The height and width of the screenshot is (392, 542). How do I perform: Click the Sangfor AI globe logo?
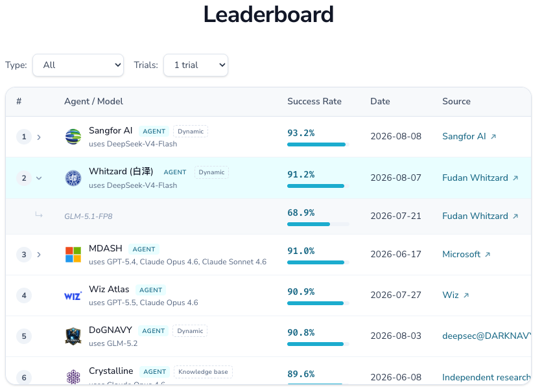(73, 137)
